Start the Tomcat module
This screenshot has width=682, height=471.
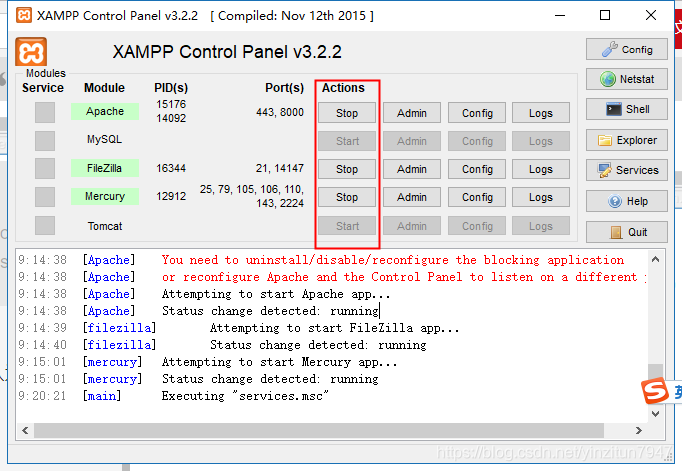click(347, 226)
